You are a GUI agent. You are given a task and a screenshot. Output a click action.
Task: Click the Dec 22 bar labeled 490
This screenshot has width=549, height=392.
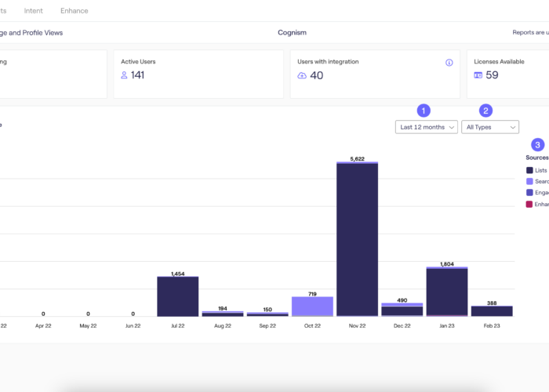402,310
